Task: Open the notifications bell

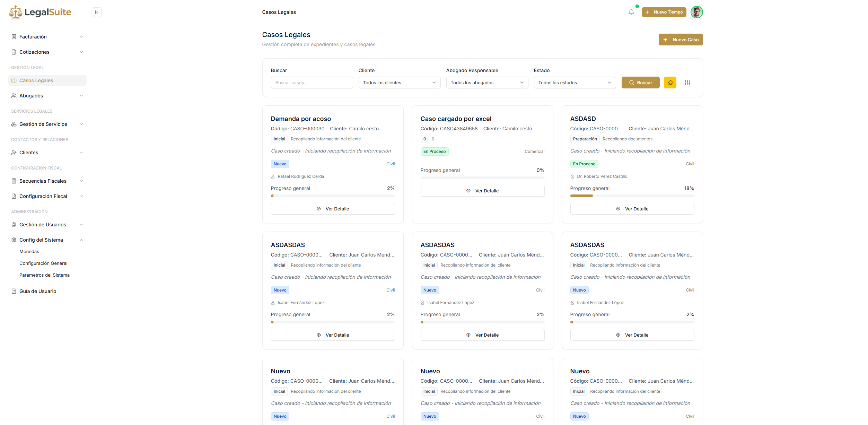Action: pos(631,12)
